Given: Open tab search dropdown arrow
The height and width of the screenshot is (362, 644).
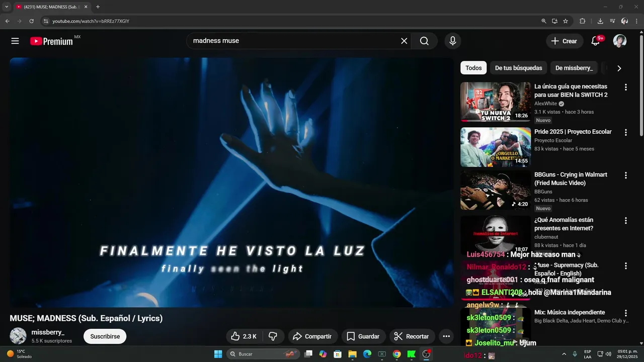Looking at the screenshot, I should (x=7, y=7).
